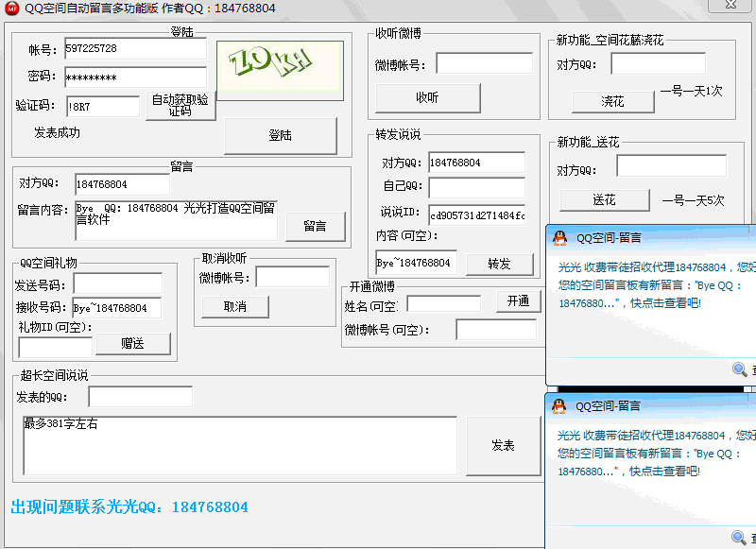Click the 一号一天1次 note text
The height and width of the screenshot is (549, 756).
point(691,91)
